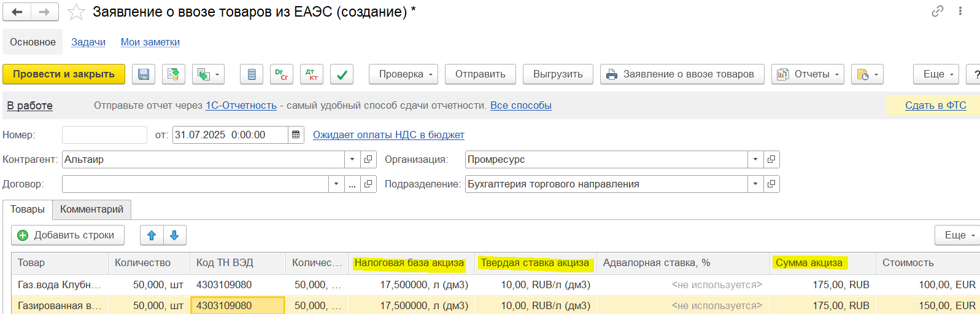Move row down with blue arrow

click(x=174, y=235)
